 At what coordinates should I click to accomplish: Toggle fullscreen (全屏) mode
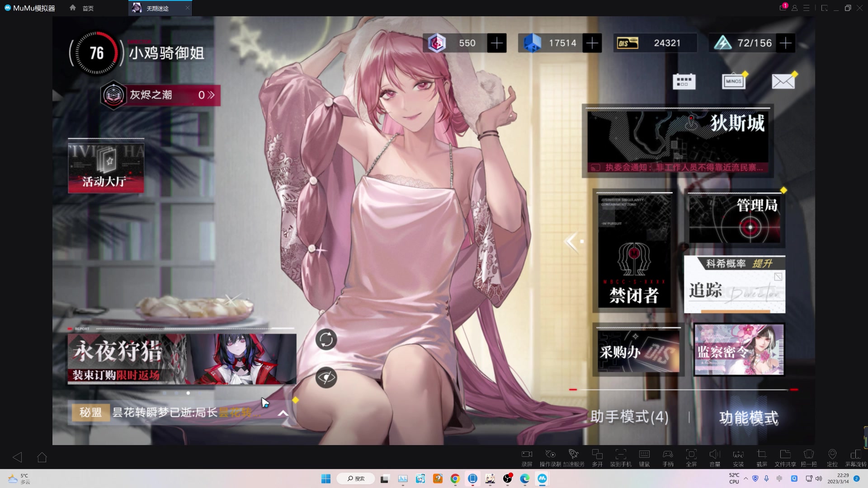tap(691, 457)
